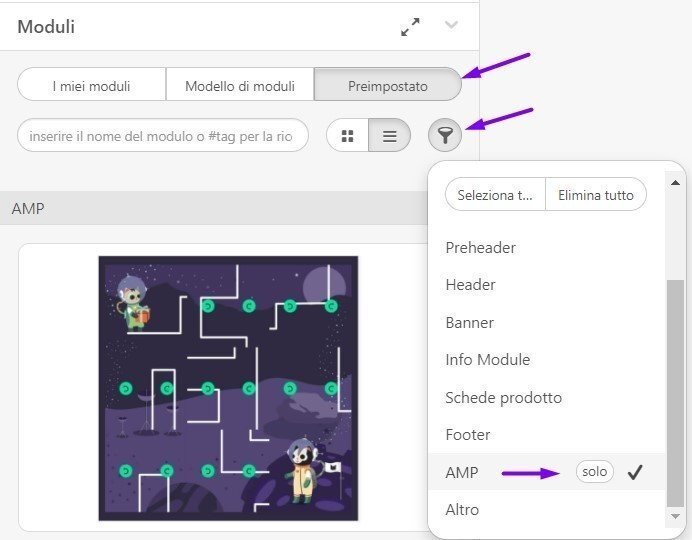Screen dimensions: 692x540
Task: Select the Preimpostato tab
Action: click(x=387, y=86)
